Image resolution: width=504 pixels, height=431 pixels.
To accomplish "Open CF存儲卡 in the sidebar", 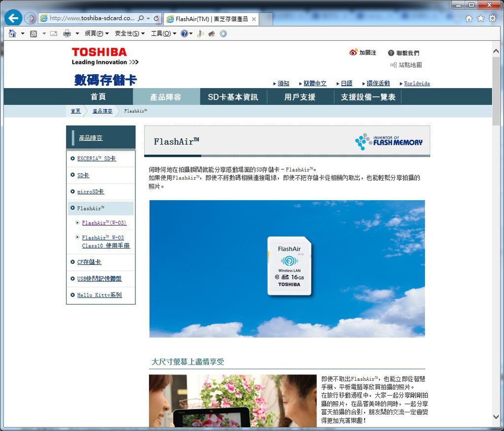I will (x=89, y=262).
